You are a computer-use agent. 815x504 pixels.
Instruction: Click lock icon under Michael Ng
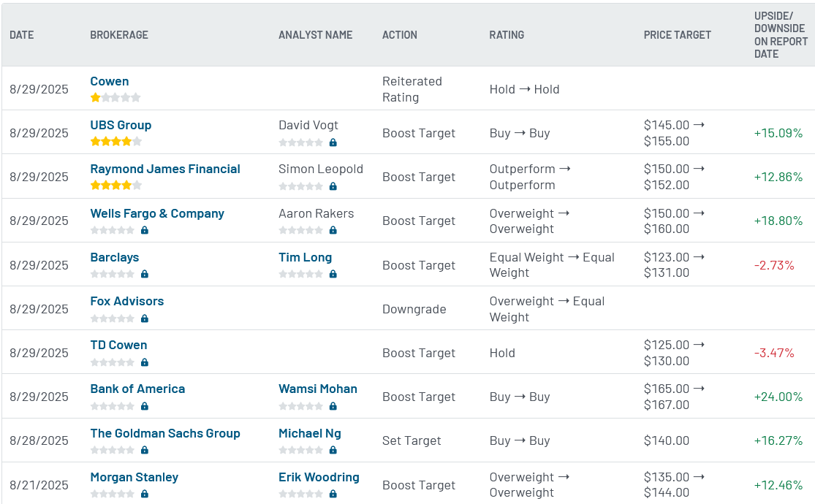pyautogui.click(x=333, y=450)
